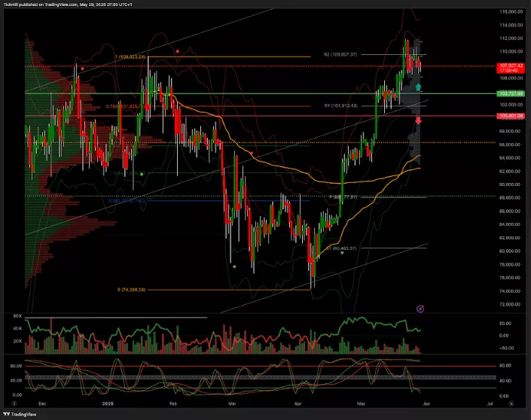This screenshot has width=531, height=420.
Task: Click the Feb label on the time axis
Action: [x=173, y=404]
